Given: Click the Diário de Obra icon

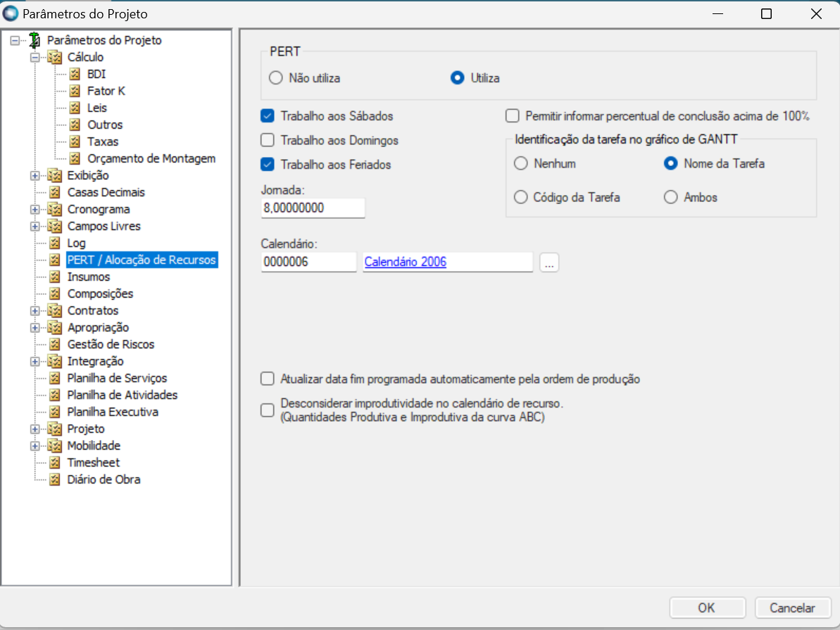Looking at the screenshot, I should [55, 479].
